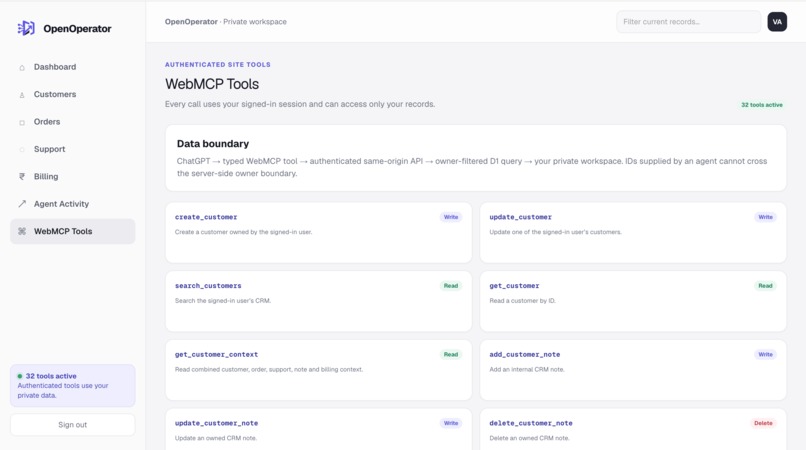Click the Write badge on create_customer
The height and width of the screenshot is (450, 806).
[x=451, y=217]
